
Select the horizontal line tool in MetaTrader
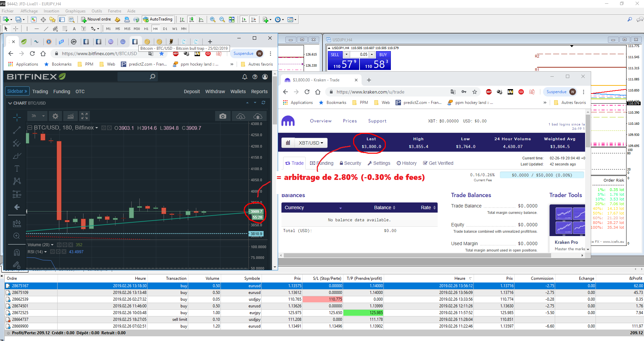point(36,29)
